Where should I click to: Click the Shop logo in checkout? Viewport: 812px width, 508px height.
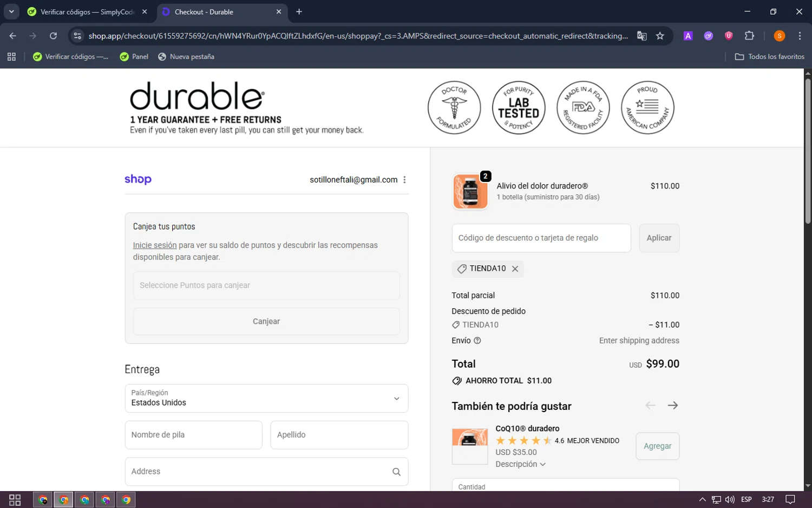click(x=138, y=179)
